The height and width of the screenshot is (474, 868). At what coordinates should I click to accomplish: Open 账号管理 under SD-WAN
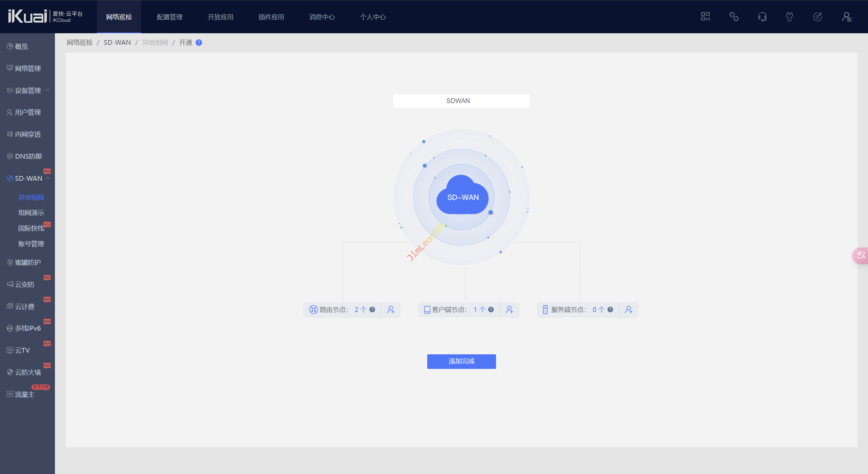coord(31,244)
